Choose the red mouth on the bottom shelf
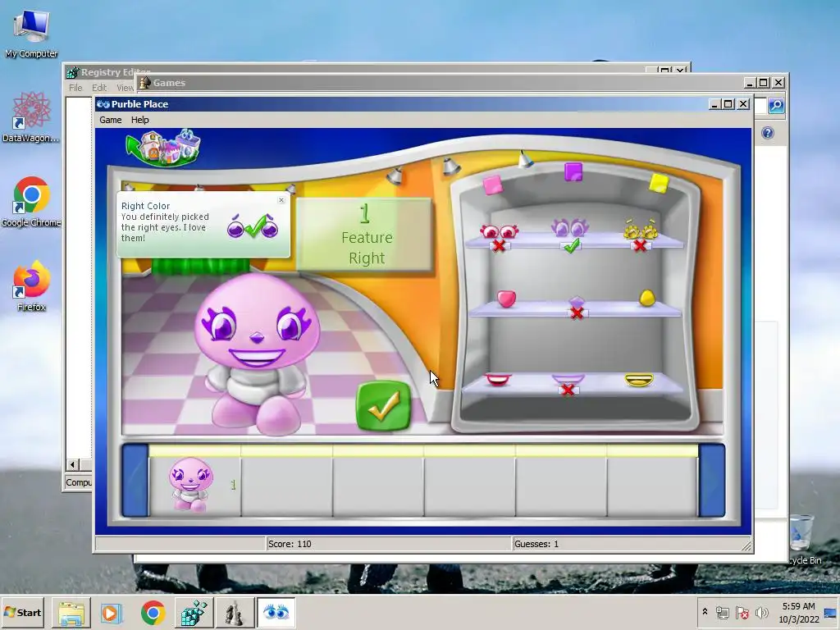Image resolution: width=840 pixels, height=630 pixels. 498,379
